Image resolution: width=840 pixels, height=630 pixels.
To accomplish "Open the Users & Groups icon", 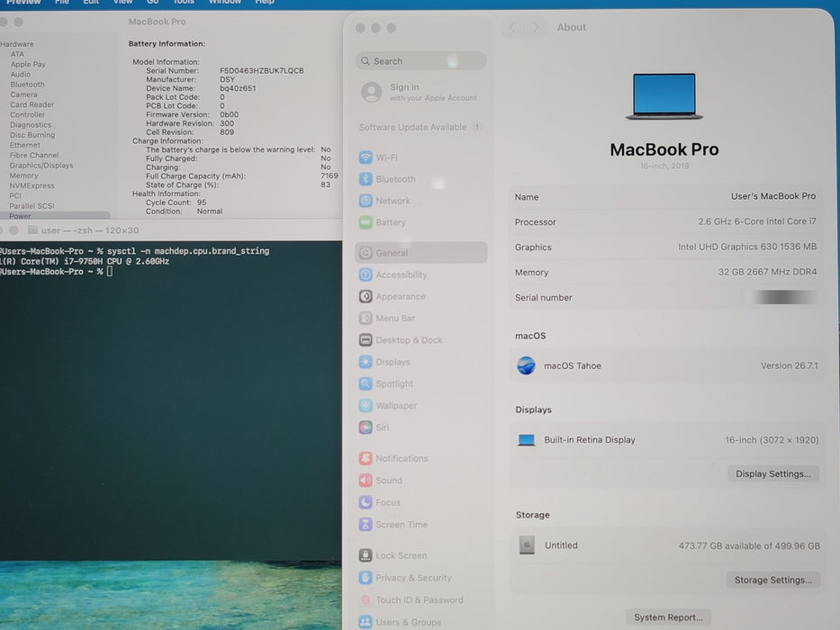I will 366,622.
